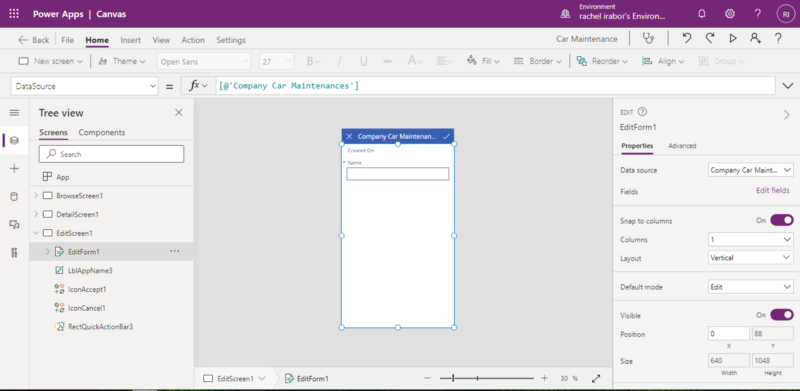The width and height of the screenshot is (800, 391).
Task: Open the Advanced tools icon
Action: (14, 252)
